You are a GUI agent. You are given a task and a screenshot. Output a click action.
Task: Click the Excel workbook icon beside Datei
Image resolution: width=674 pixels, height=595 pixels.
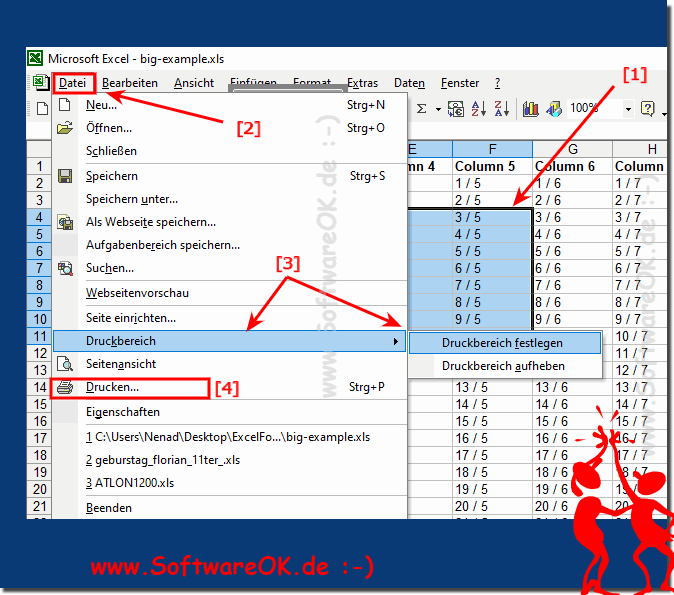[x=41, y=82]
